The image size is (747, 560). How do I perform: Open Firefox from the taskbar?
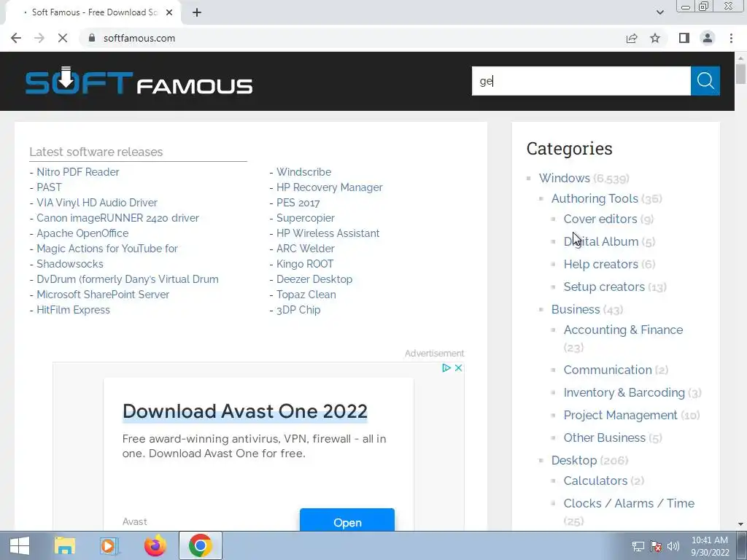click(x=155, y=545)
